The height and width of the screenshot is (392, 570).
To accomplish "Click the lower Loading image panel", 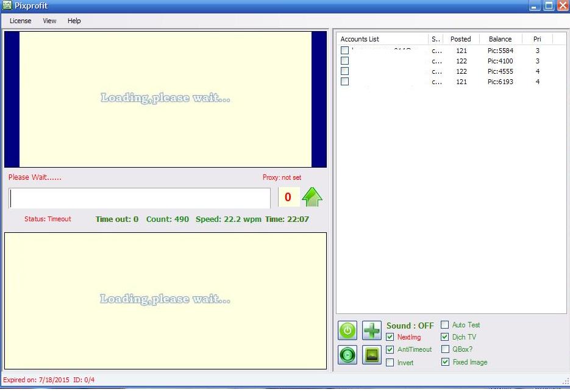I will [165, 301].
